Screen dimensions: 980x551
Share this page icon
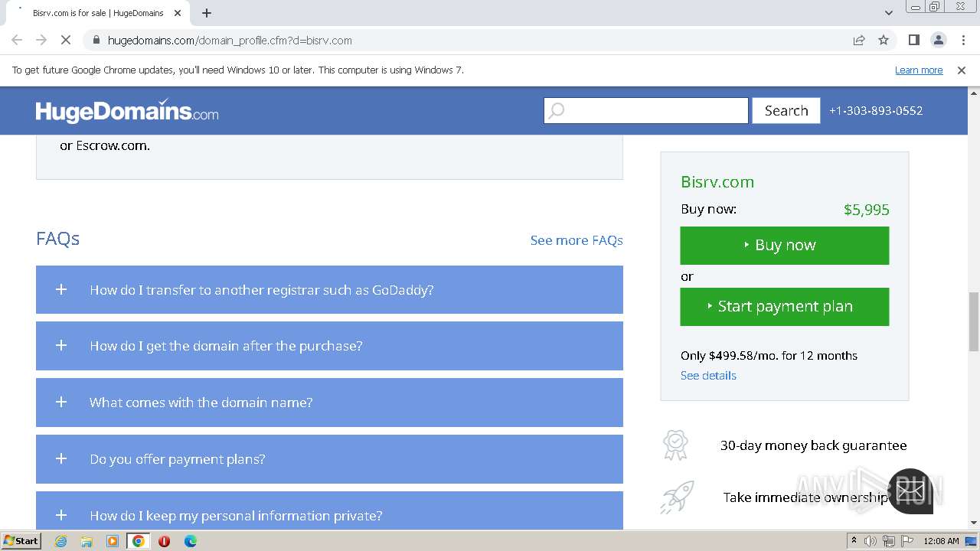coord(859,40)
